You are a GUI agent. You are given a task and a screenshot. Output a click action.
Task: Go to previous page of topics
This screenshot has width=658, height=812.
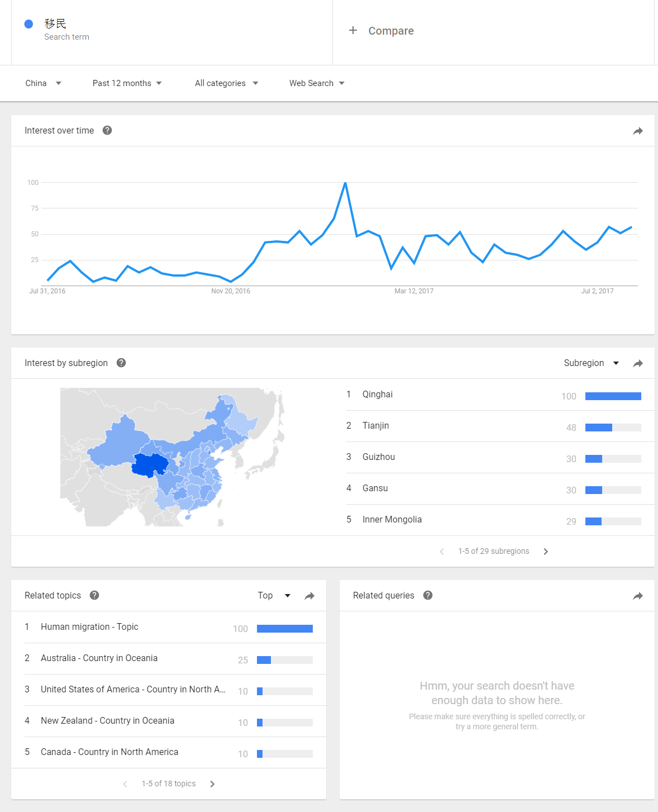click(x=125, y=784)
